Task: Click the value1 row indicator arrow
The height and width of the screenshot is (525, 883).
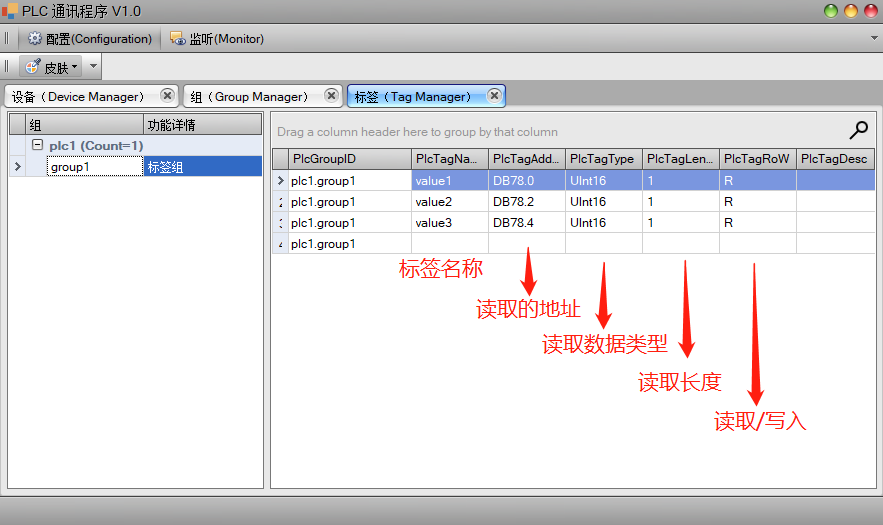Action: [280, 181]
